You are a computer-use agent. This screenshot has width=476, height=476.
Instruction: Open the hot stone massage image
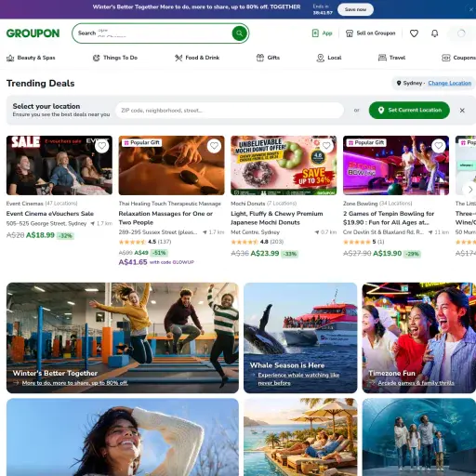[x=171, y=165]
